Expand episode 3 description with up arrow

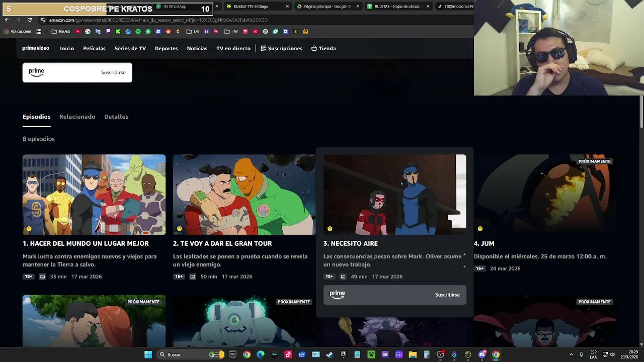click(464, 255)
